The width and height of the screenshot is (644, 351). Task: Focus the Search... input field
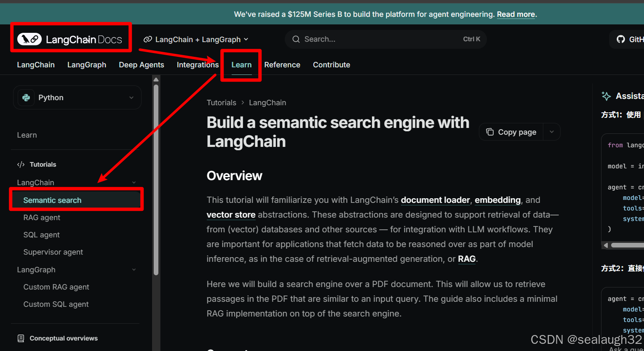(x=385, y=39)
